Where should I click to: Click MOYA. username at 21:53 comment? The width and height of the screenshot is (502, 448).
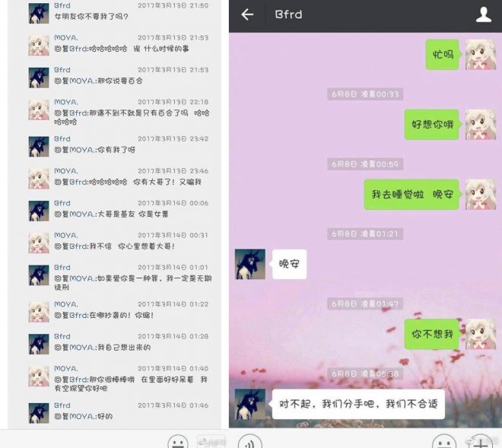[66, 37]
